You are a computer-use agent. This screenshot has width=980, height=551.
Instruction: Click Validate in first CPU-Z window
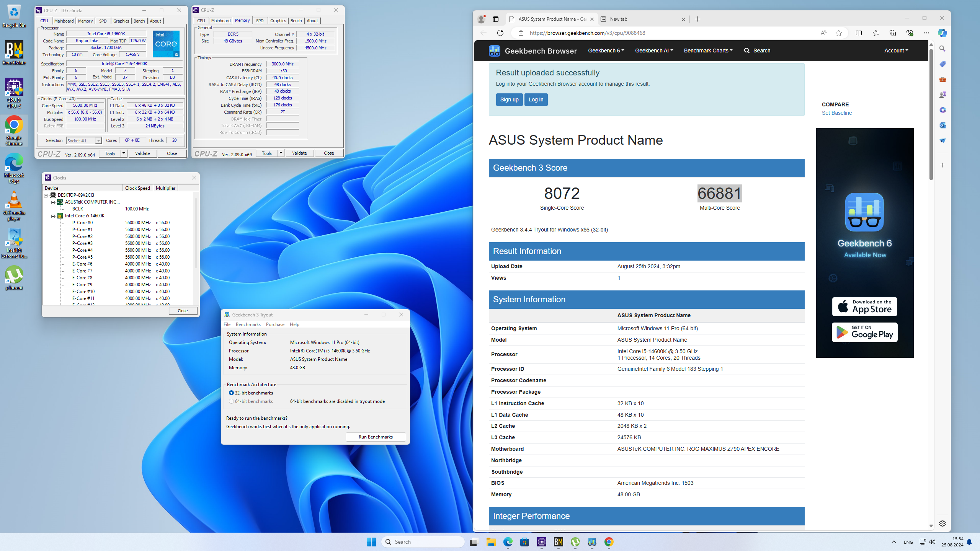click(x=142, y=153)
